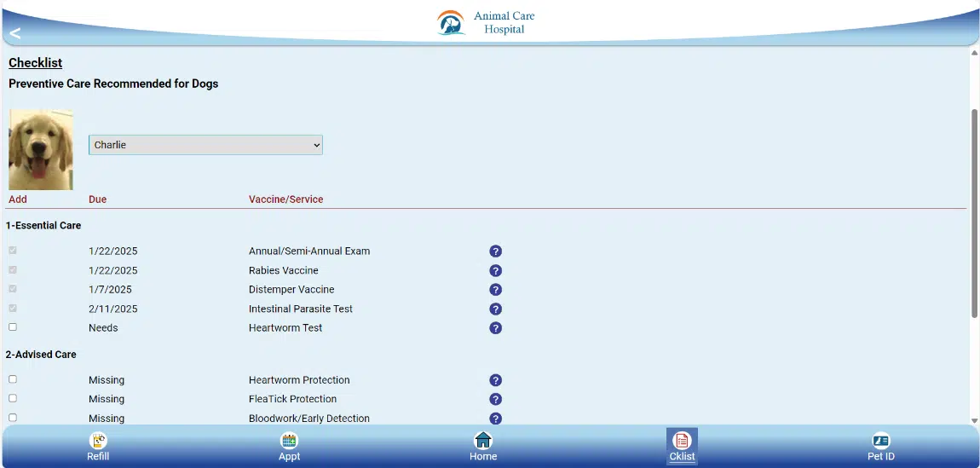View help for Heartworm Protection
Image resolution: width=980 pixels, height=468 pixels.
pos(495,380)
